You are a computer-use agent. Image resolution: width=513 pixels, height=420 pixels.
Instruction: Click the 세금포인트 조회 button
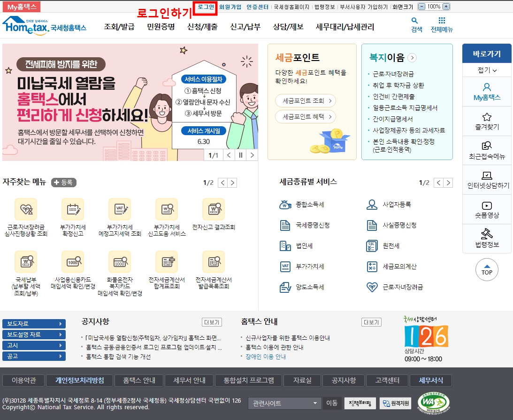[x=306, y=101]
